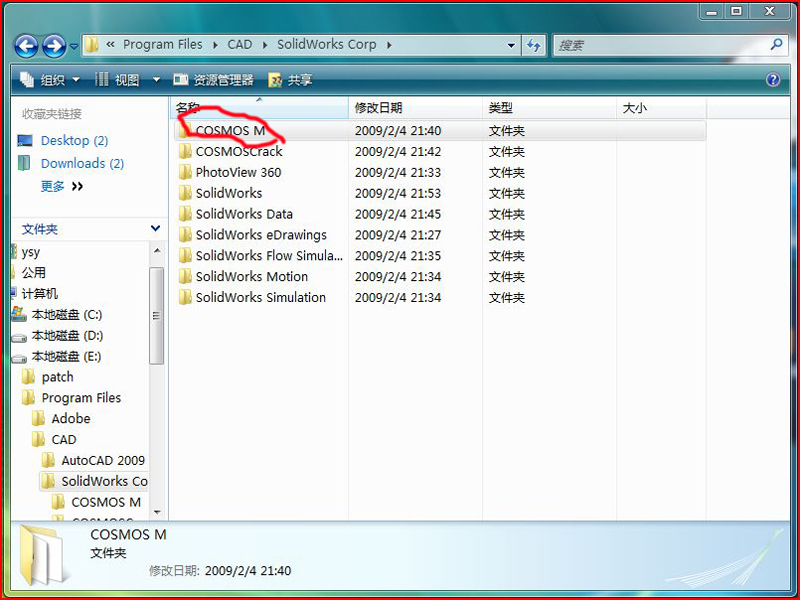Open arrow after CAD breadcrumb
The height and width of the screenshot is (600, 800).
[x=265, y=45]
